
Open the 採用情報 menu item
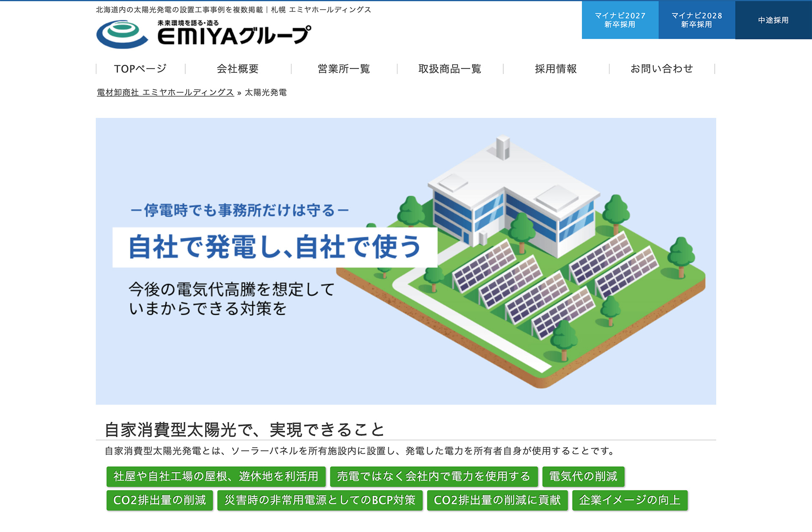556,69
